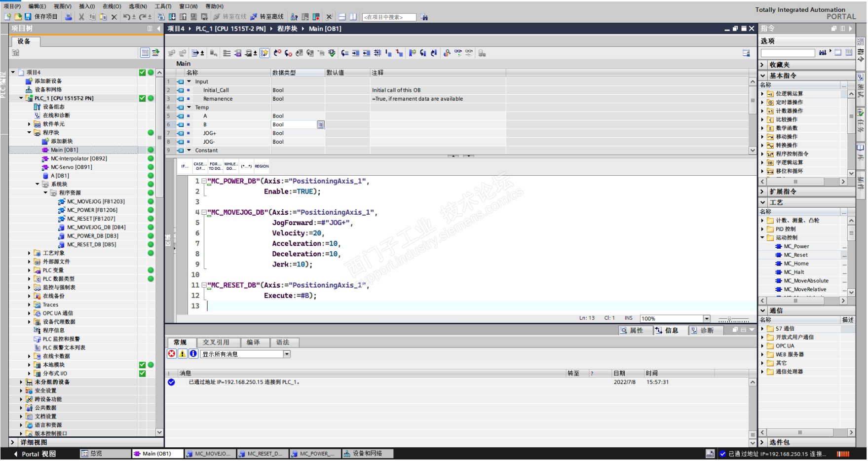The width and height of the screenshot is (868, 461).
Task: Click the Print icon in the main toolbar
Action: pyautogui.click(x=69, y=17)
